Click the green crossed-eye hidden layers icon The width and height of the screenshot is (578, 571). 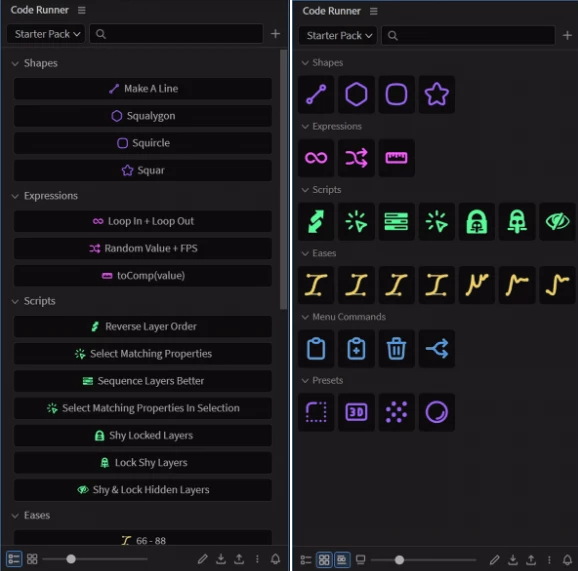(557, 222)
